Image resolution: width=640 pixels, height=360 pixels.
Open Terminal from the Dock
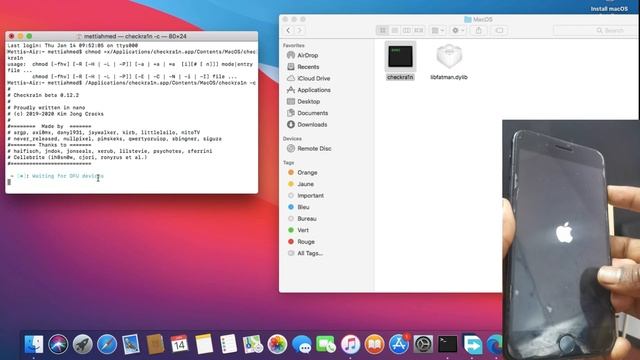447,344
